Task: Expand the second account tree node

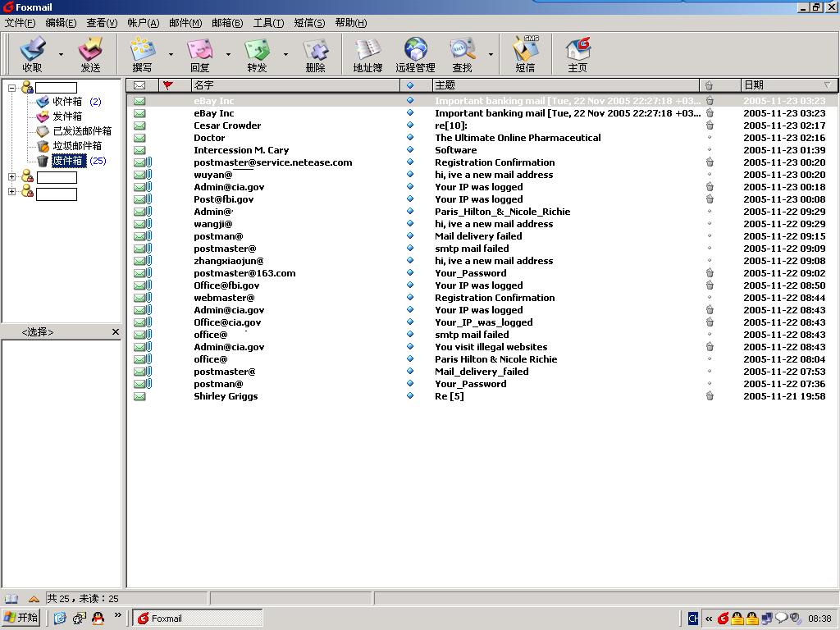Action: 12,177
